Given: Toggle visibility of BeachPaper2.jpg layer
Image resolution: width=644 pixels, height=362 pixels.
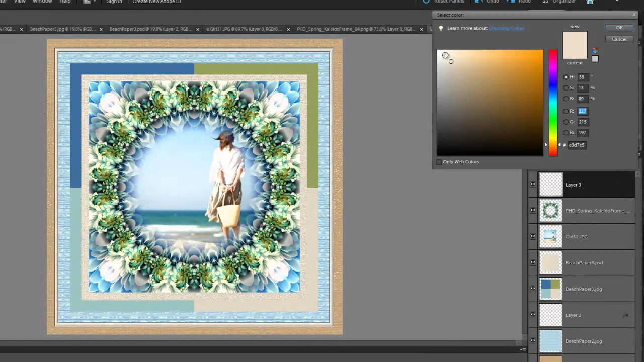Looking at the screenshot, I should pos(533,341).
